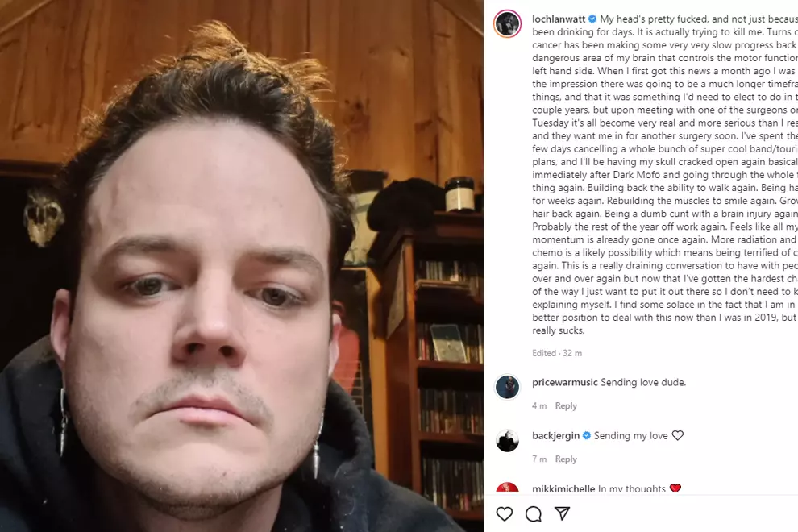The width and height of the screenshot is (798, 532).
Task: Open the lochlanwatt username link
Action: 559,19
